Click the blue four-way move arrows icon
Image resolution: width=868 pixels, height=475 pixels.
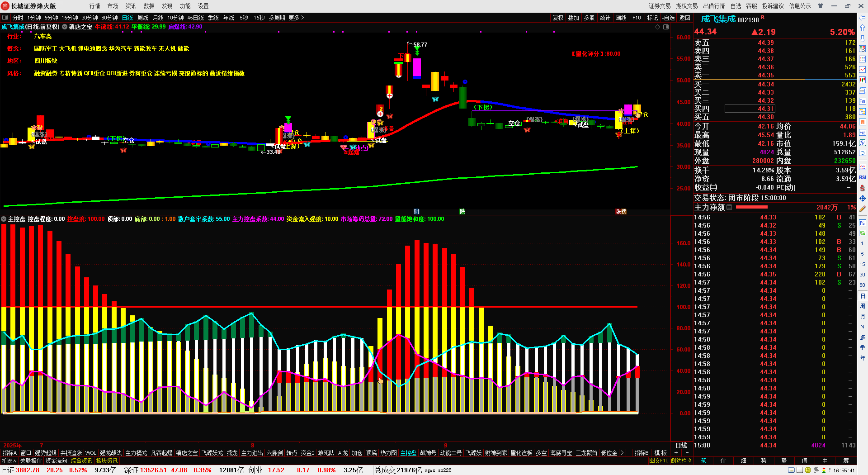[863, 198]
